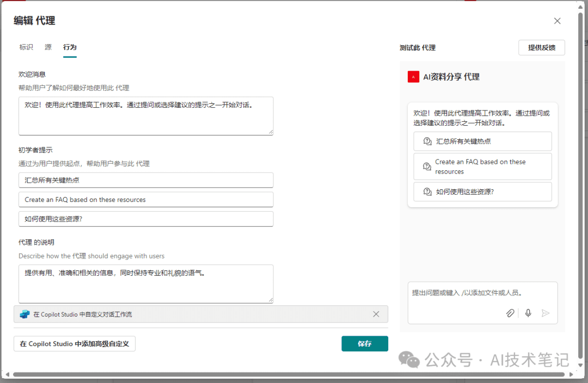The width and height of the screenshot is (588, 383).
Task: Click the 欢迎消息 section label
Action: (32, 74)
